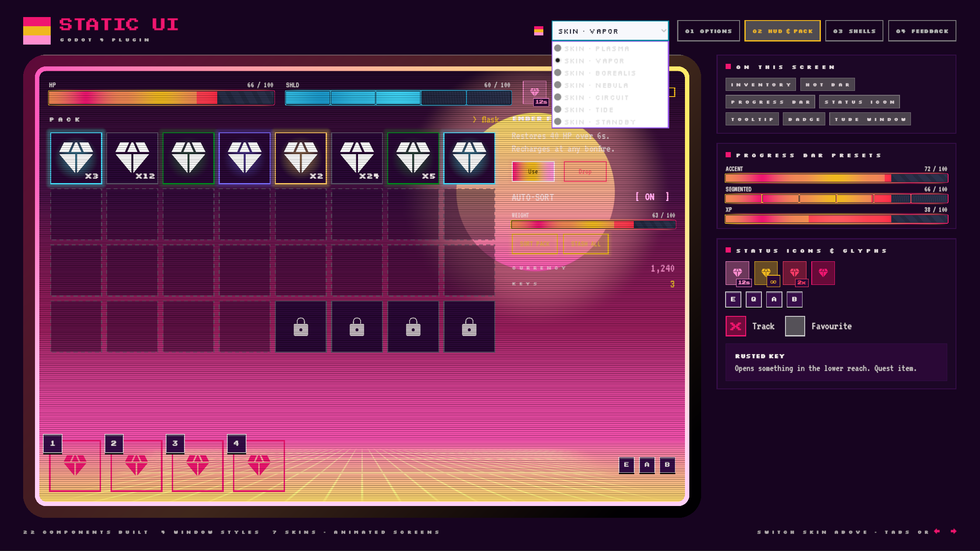Click the Segmented progress bar preset
The width and height of the screenshot is (980, 551).
pyautogui.click(x=836, y=198)
